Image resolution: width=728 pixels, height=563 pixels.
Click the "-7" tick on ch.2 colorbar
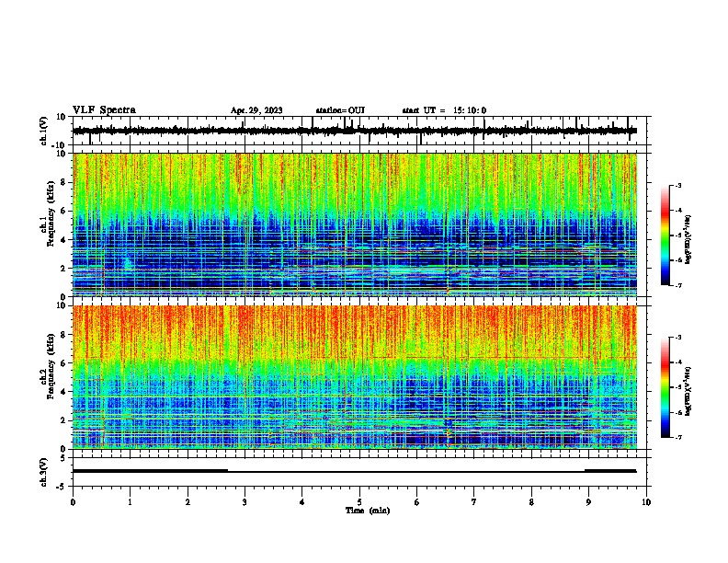pos(677,438)
